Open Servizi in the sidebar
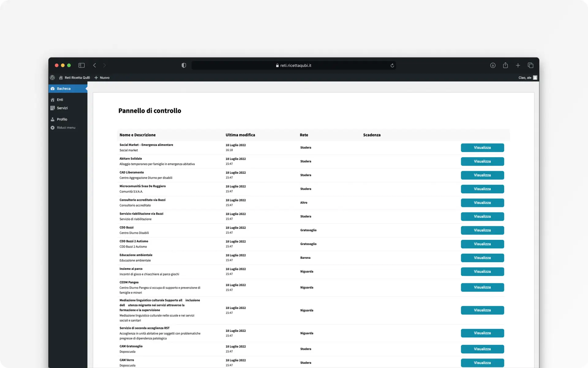This screenshot has height=368, width=588. point(62,108)
